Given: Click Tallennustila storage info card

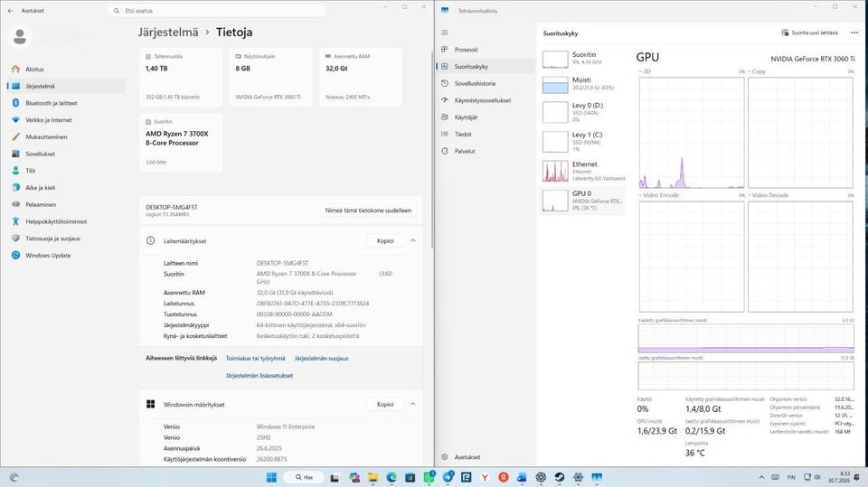Looking at the screenshot, I should 181,77.
